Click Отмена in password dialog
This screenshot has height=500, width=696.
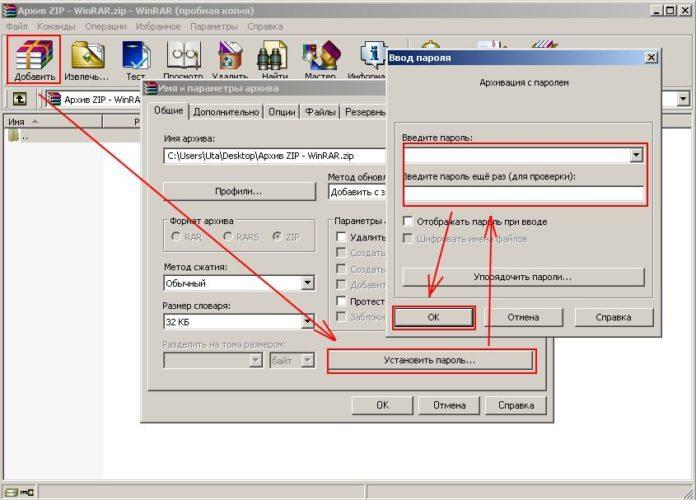523,317
